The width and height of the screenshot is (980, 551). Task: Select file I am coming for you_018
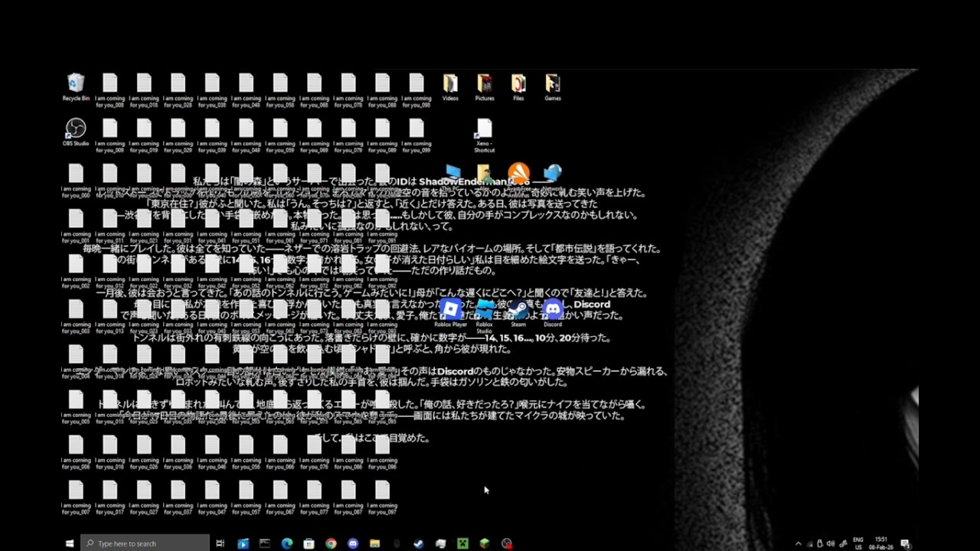tap(144, 91)
